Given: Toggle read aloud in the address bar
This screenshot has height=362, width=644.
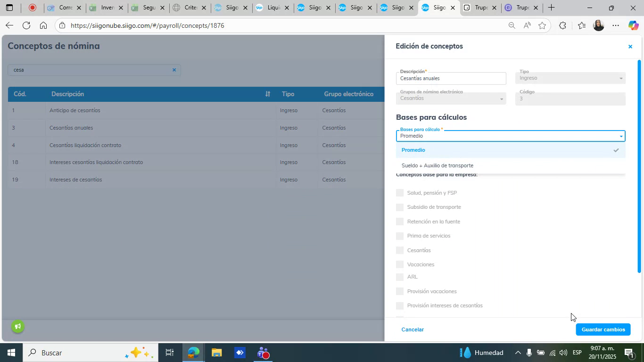Looking at the screenshot, I should point(527,26).
